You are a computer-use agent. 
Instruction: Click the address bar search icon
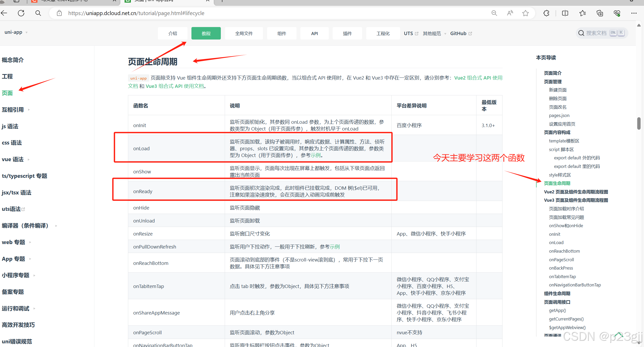[38, 13]
